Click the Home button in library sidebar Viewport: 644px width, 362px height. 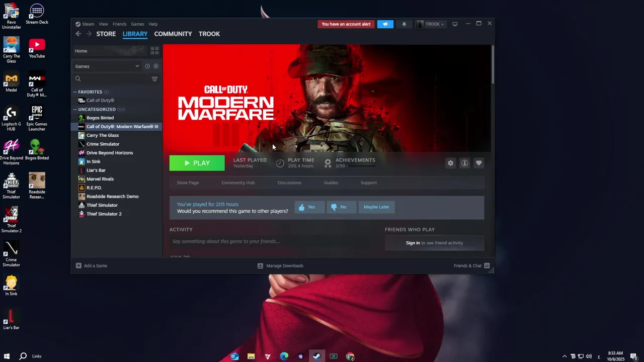(110, 51)
